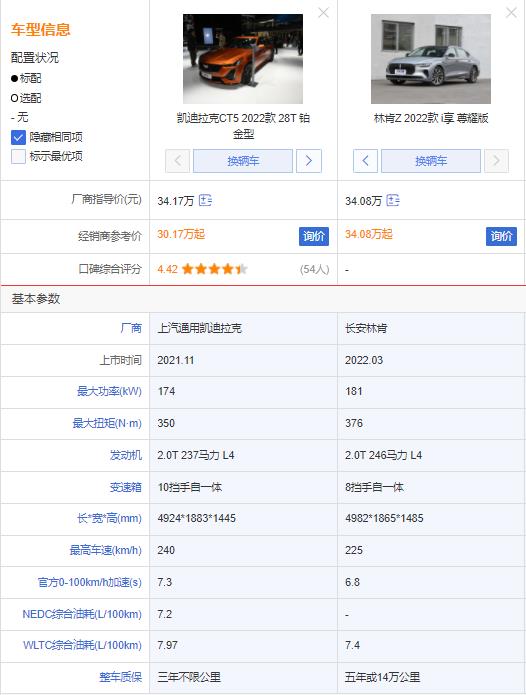The height and width of the screenshot is (695, 526).
Task: Click the 车型信息 heading
Action: (40, 29)
